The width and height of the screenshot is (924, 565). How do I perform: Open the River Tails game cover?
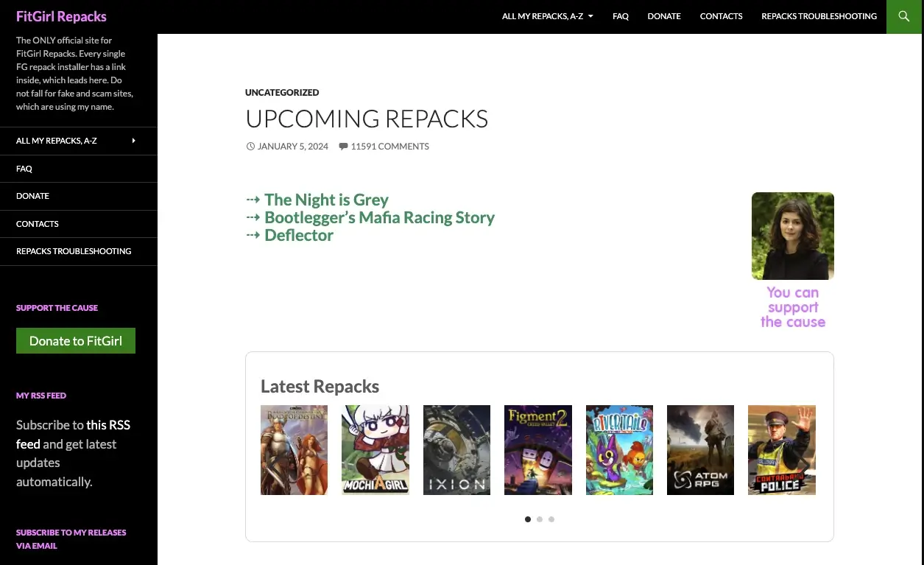click(x=619, y=449)
